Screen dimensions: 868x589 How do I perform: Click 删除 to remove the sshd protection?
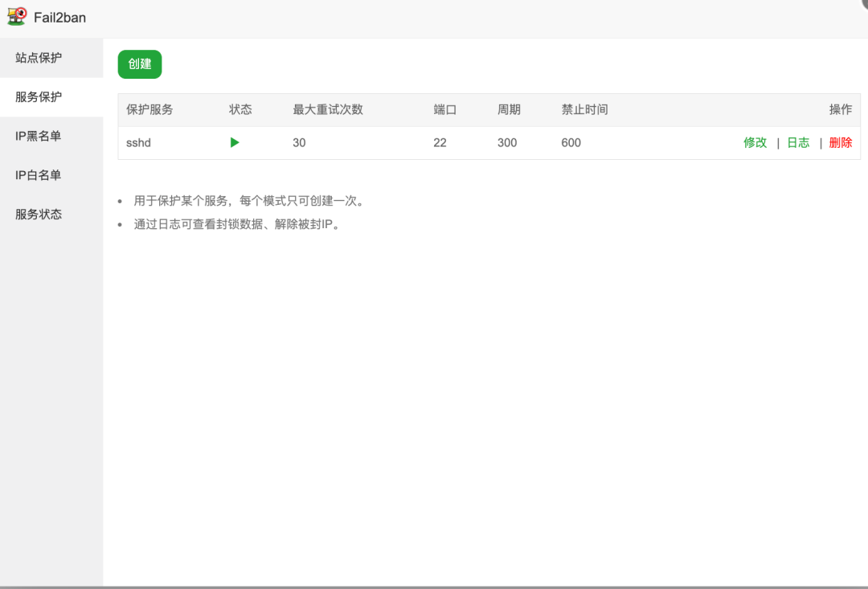coord(840,142)
